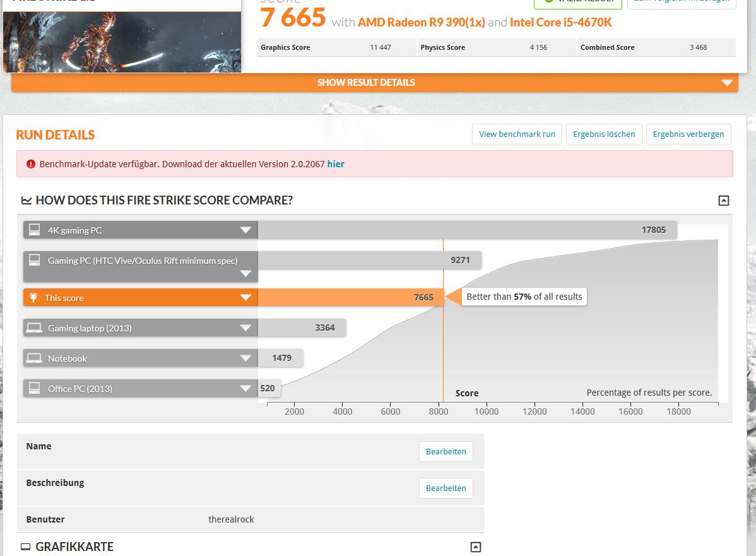Click the username therealrock
Viewport: 756px width, 556px height.
pyautogui.click(x=231, y=519)
